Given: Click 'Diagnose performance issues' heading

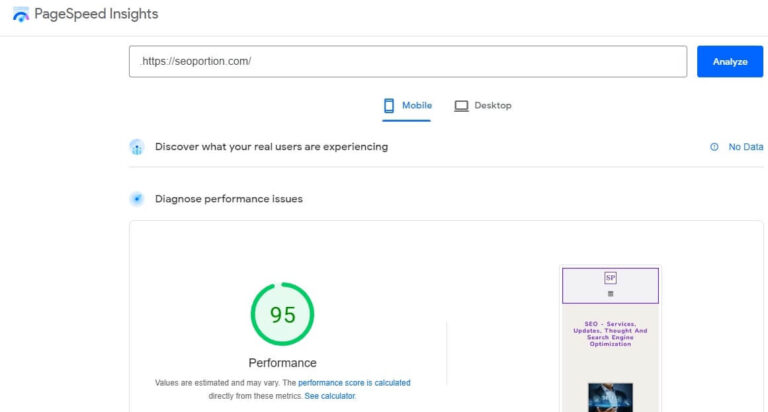Looking at the screenshot, I should [x=229, y=199].
